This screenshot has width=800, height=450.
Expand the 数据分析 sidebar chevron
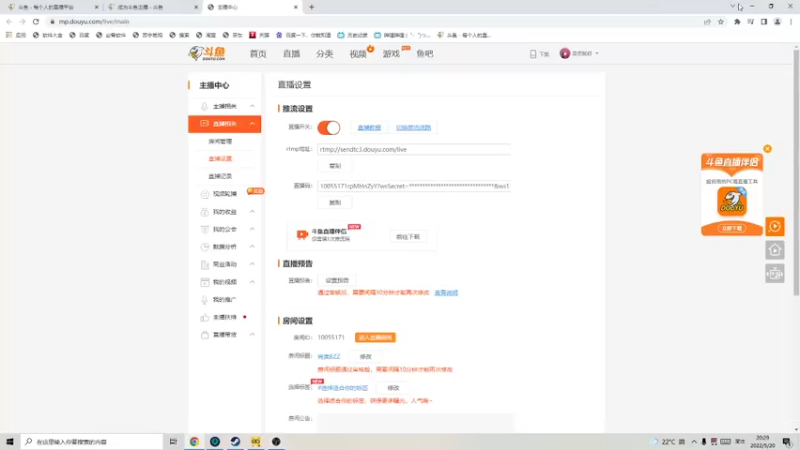pyautogui.click(x=252, y=246)
